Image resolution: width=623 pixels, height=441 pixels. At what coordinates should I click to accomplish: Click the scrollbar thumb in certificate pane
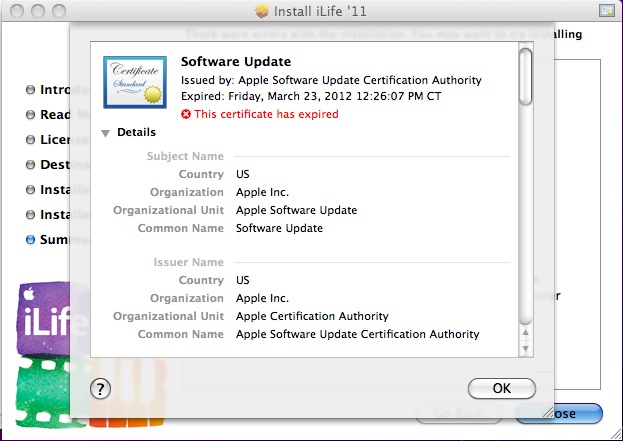(x=525, y=77)
